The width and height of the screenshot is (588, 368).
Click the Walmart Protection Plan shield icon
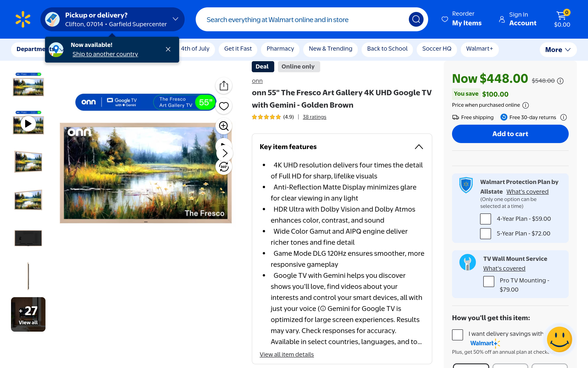(466, 185)
